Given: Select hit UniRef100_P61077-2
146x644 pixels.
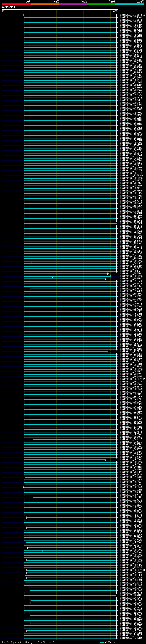Looking at the screenshot, I should [x=132, y=379].
